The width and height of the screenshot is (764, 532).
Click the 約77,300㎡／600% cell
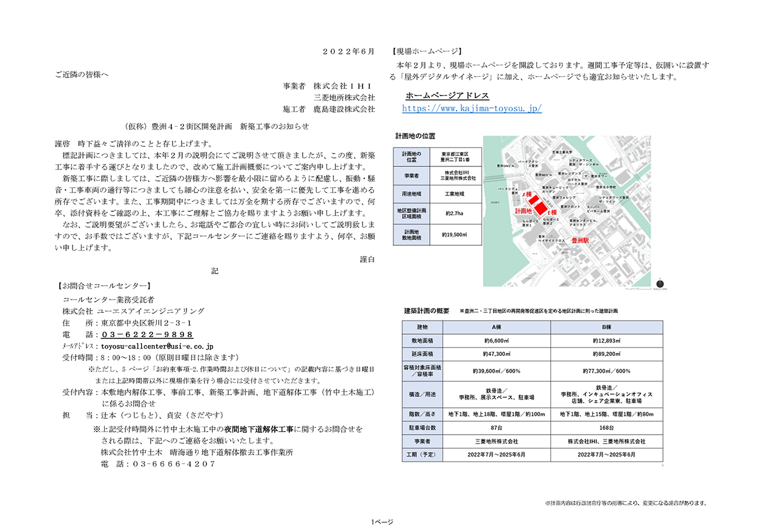(606, 371)
